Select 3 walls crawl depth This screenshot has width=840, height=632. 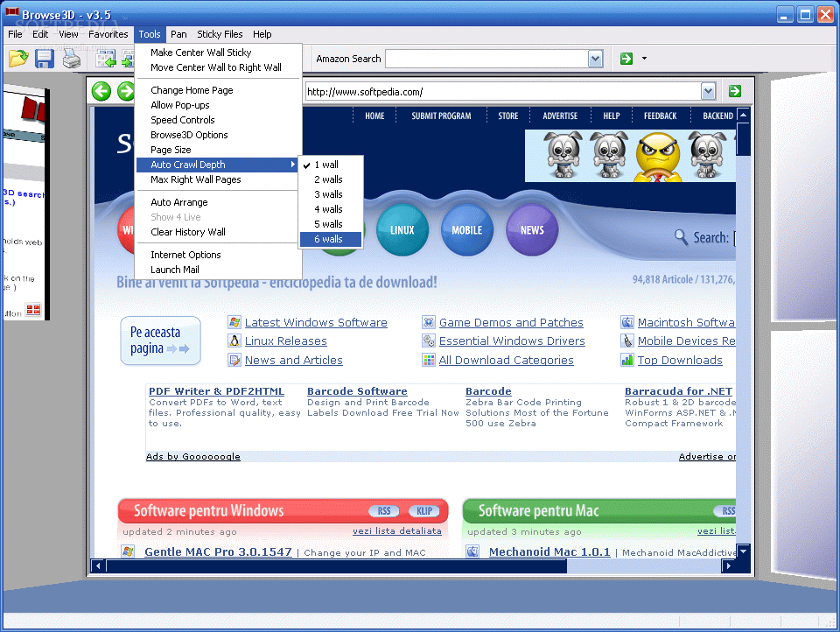[331, 194]
